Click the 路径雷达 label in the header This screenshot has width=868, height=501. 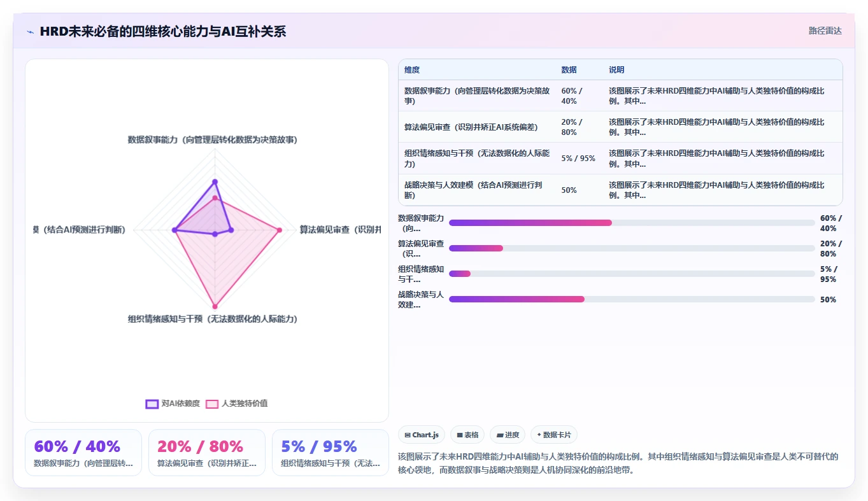pyautogui.click(x=825, y=31)
